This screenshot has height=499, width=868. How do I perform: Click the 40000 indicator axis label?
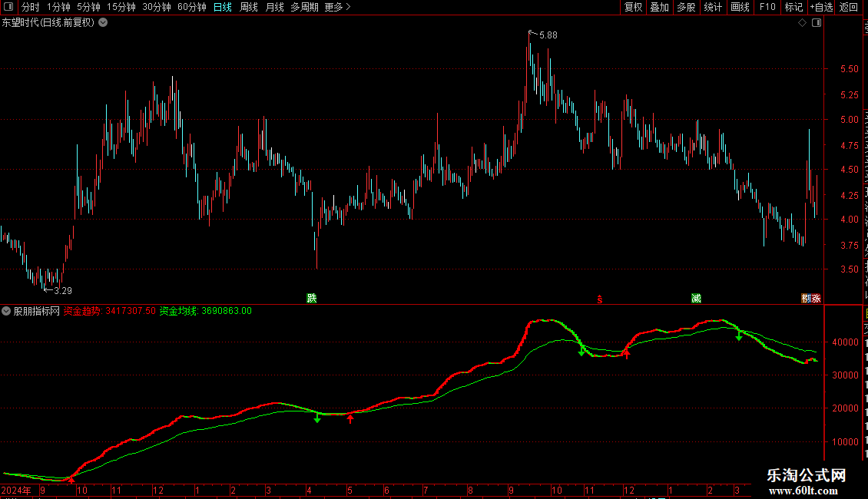tap(845, 342)
